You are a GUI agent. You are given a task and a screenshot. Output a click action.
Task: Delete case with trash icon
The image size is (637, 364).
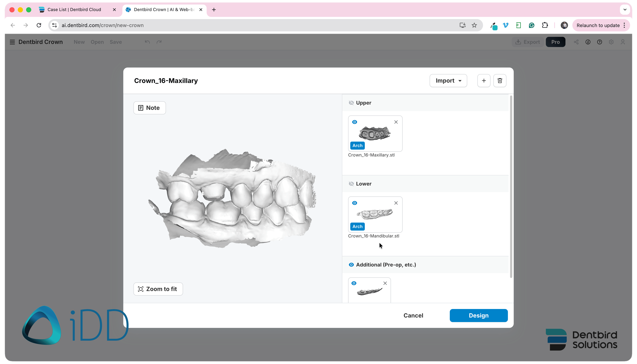click(x=500, y=80)
